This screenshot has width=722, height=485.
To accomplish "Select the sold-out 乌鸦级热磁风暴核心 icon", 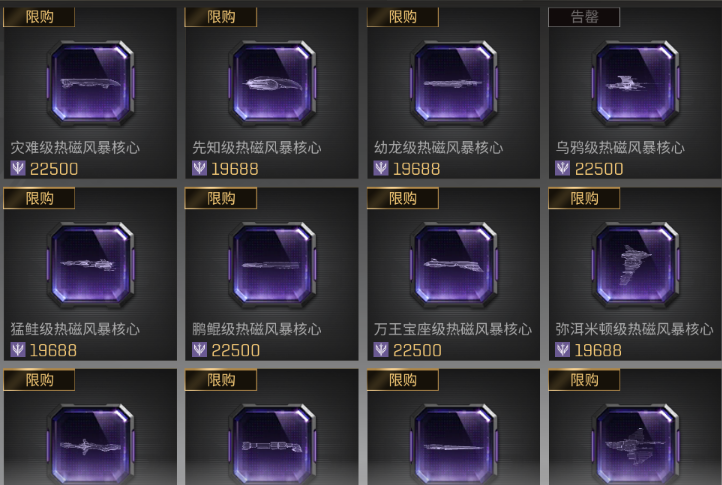I will [635, 83].
